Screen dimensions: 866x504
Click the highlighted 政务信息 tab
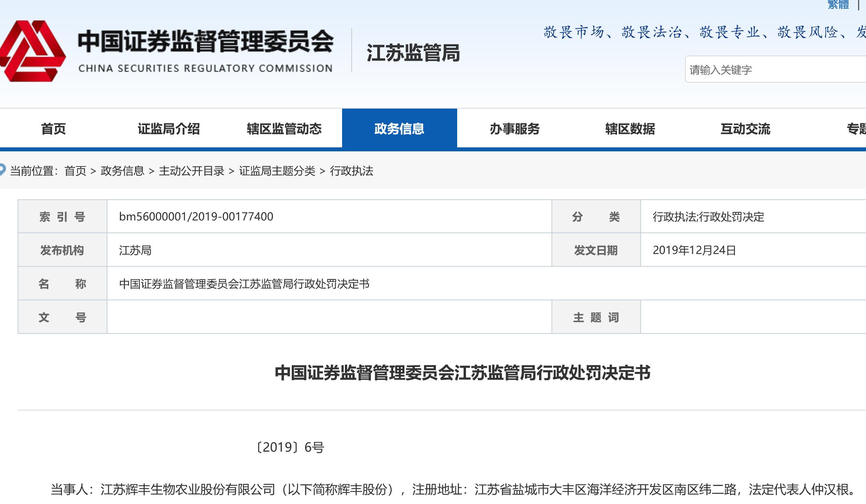[x=399, y=129]
